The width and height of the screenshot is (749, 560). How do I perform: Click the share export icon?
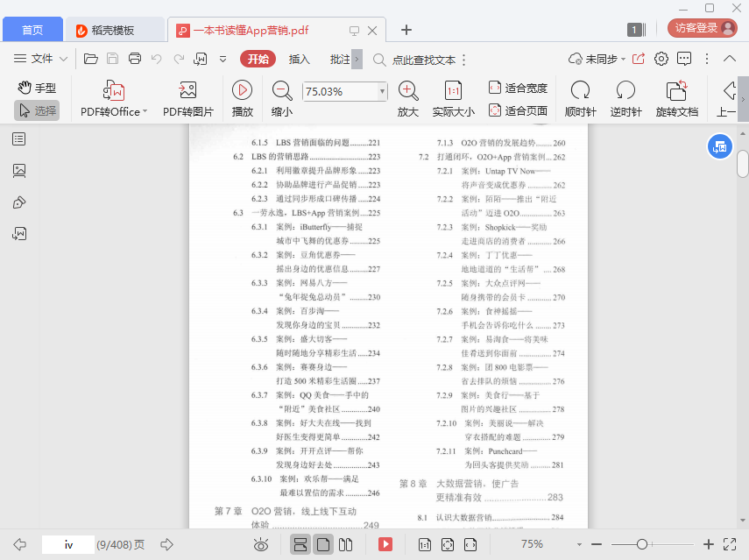click(638, 59)
